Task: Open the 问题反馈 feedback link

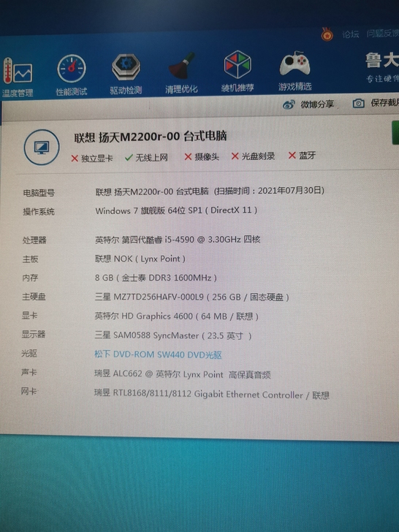Action: [383, 34]
